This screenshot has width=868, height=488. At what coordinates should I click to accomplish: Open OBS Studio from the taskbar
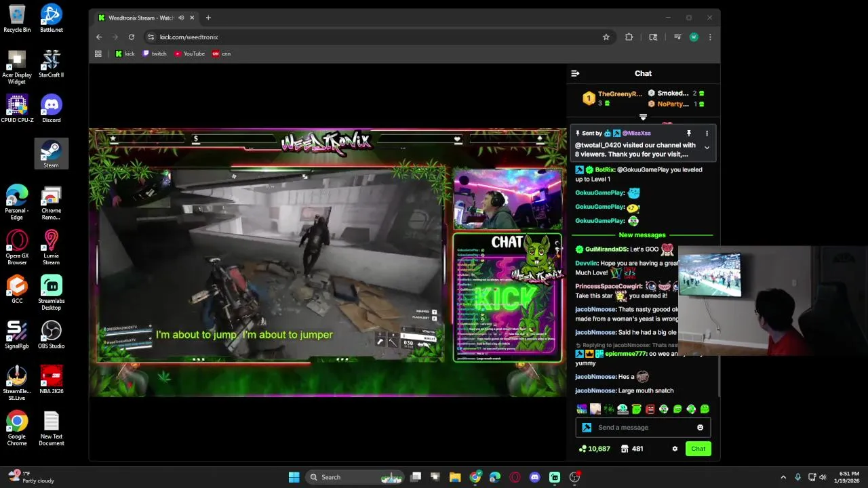pyautogui.click(x=574, y=477)
